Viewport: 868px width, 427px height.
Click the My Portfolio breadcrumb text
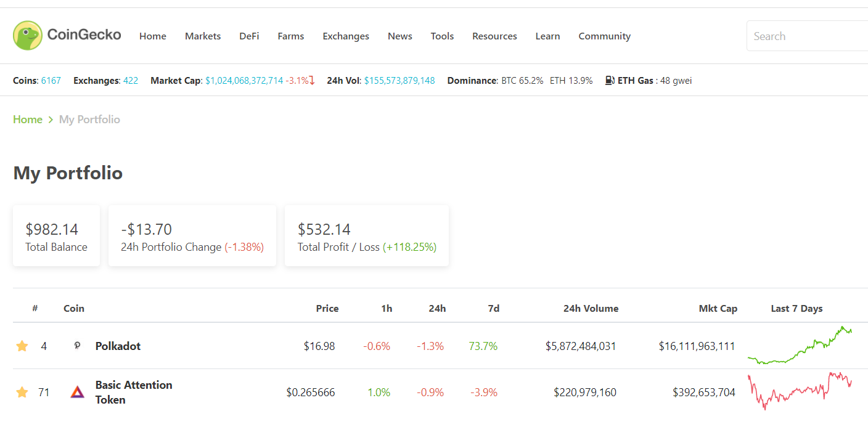click(x=89, y=120)
